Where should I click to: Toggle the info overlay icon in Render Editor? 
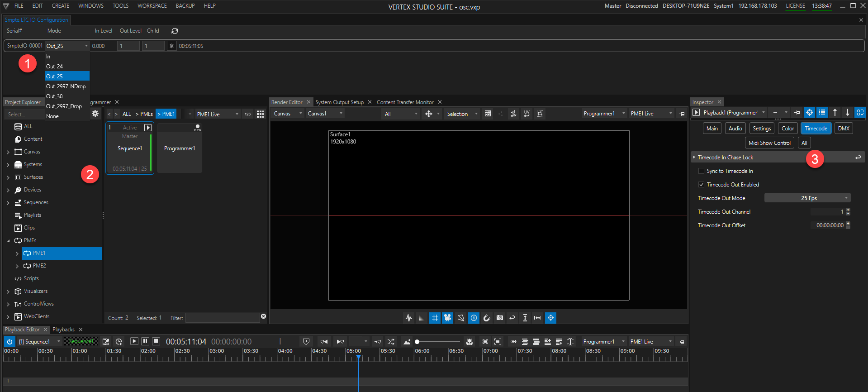coord(474,318)
